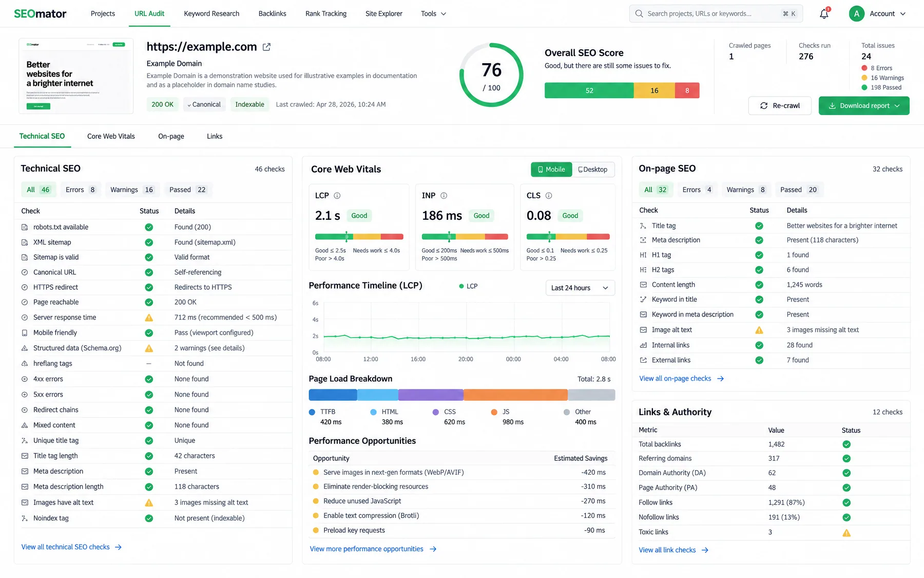Open the site preview thumbnail
The image size is (924, 578).
click(76, 76)
